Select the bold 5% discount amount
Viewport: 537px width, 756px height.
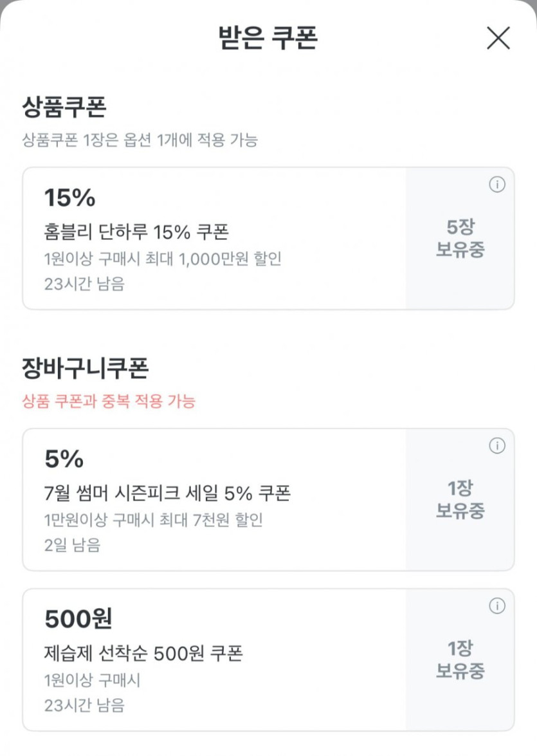[64, 459]
